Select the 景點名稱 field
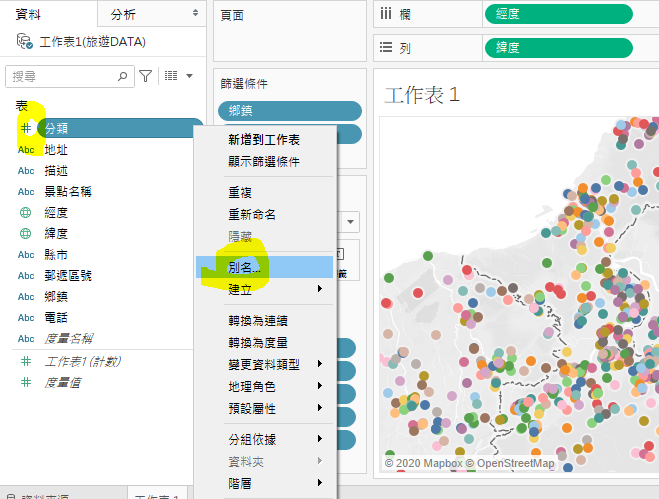 pos(68,192)
